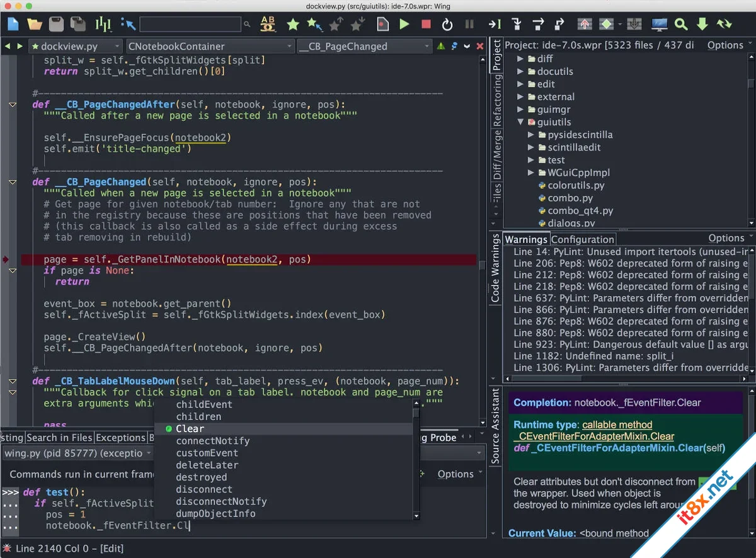
Task: Open Project panel Options menu
Action: (x=730, y=45)
